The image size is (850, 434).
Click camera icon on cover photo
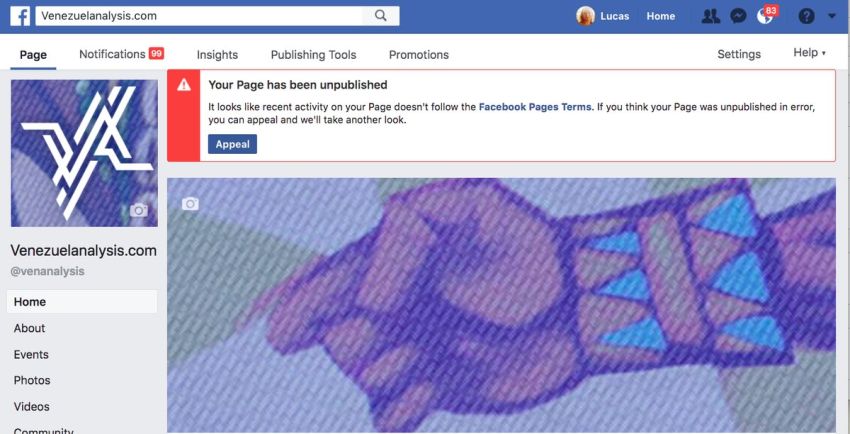coord(190,204)
